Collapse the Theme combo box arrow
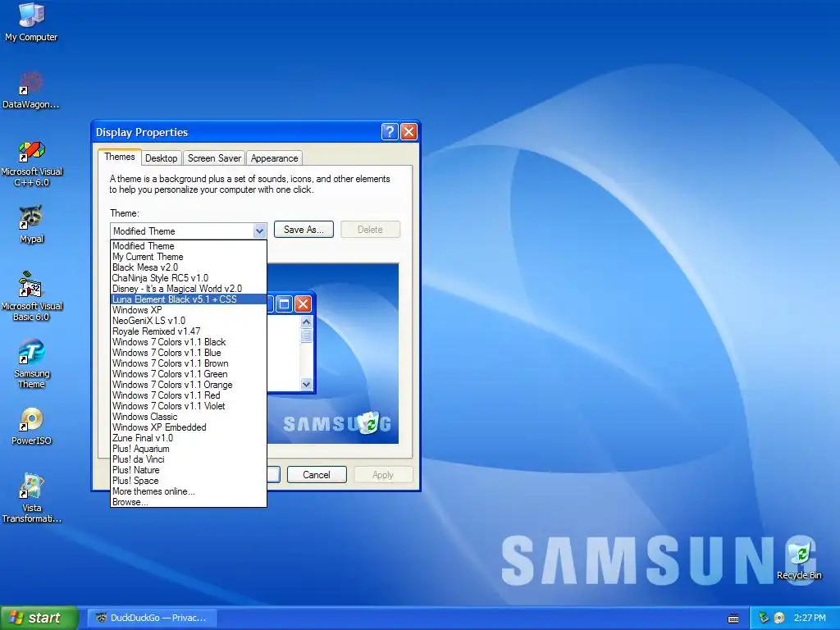This screenshot has height=630, width=840. (x=259, y=231)
